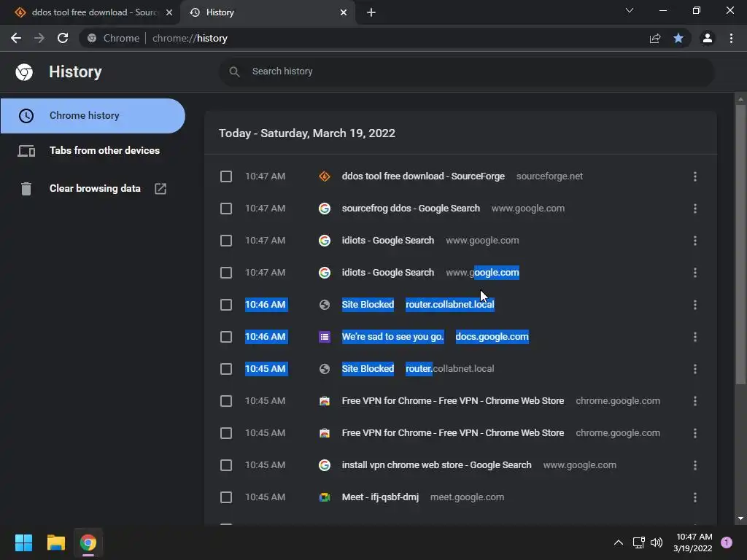Switch to ddos tool free download tab
The image size is (747, 560).
(x=90, y=12)
